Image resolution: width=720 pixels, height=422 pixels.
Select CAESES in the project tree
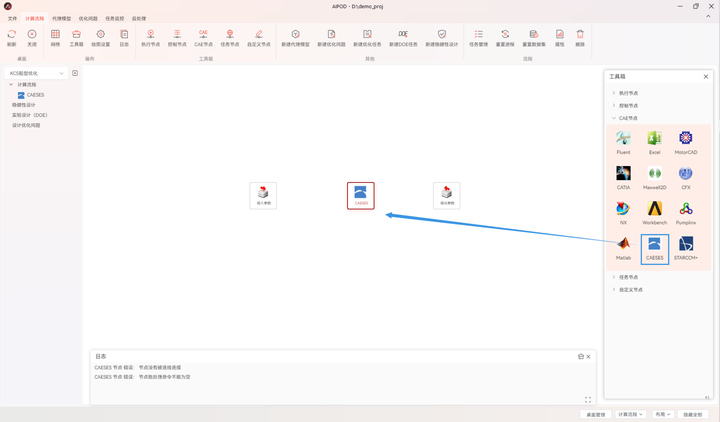pos(31,95)
